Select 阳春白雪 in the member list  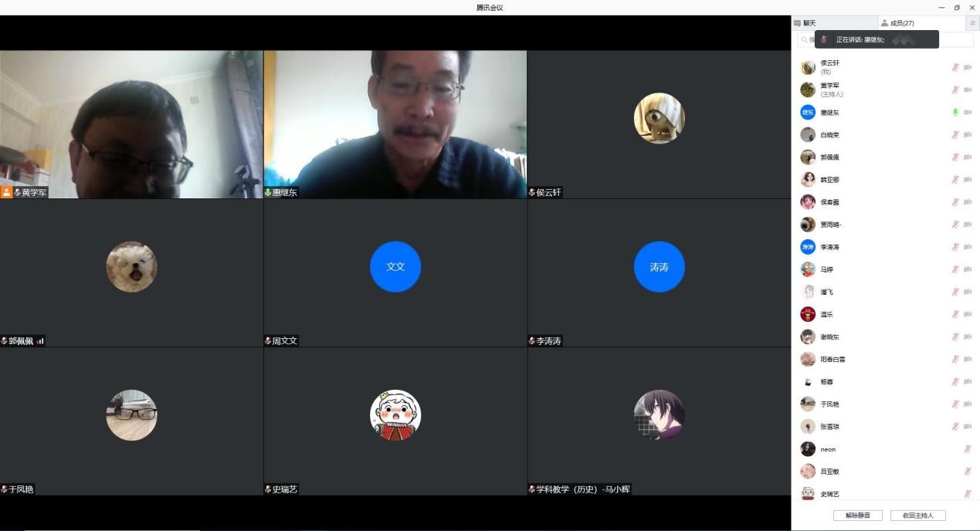(x=832, y=359)
